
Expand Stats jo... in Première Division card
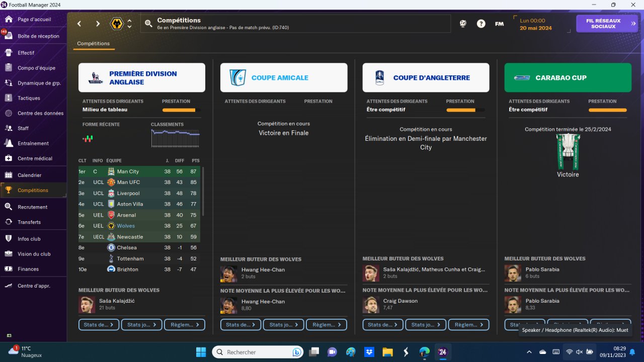[x=142, y=325]
